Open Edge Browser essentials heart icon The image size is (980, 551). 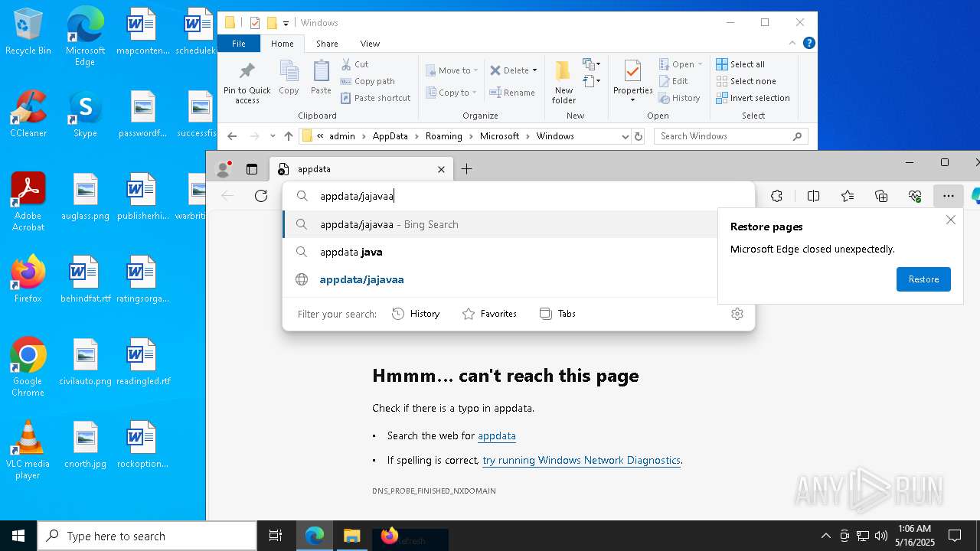(x=915, y=196)
